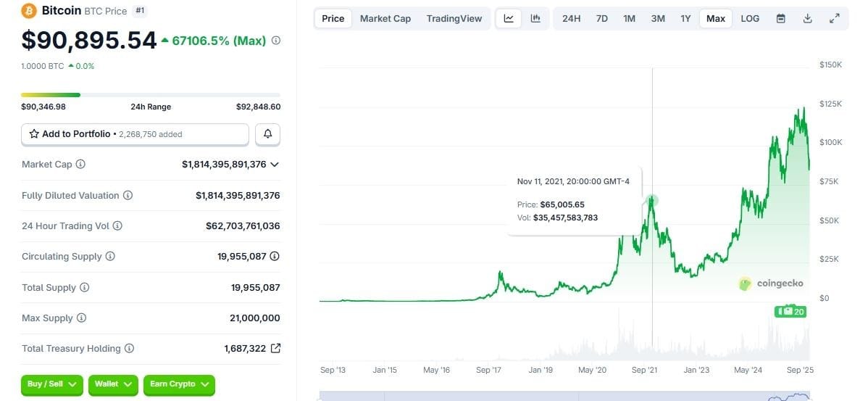Viewport: 868px width, 401px height.
Task: Expand chart to fullscreen
Action: (835, 19)
